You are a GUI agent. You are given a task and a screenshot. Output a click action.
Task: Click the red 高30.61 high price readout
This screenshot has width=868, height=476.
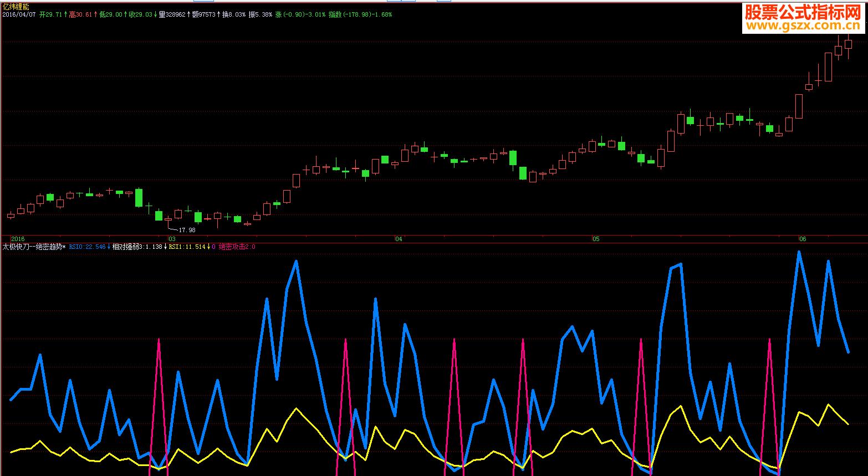[80, 15]
